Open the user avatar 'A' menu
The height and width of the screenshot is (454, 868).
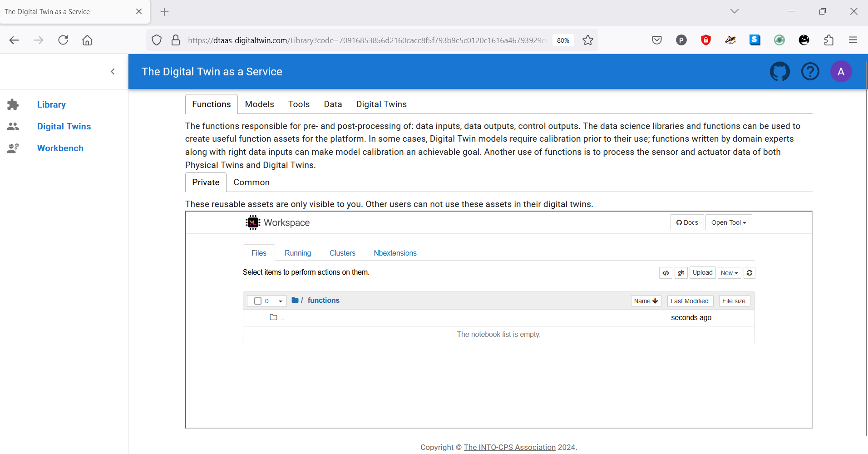click(x=841, y=72)
